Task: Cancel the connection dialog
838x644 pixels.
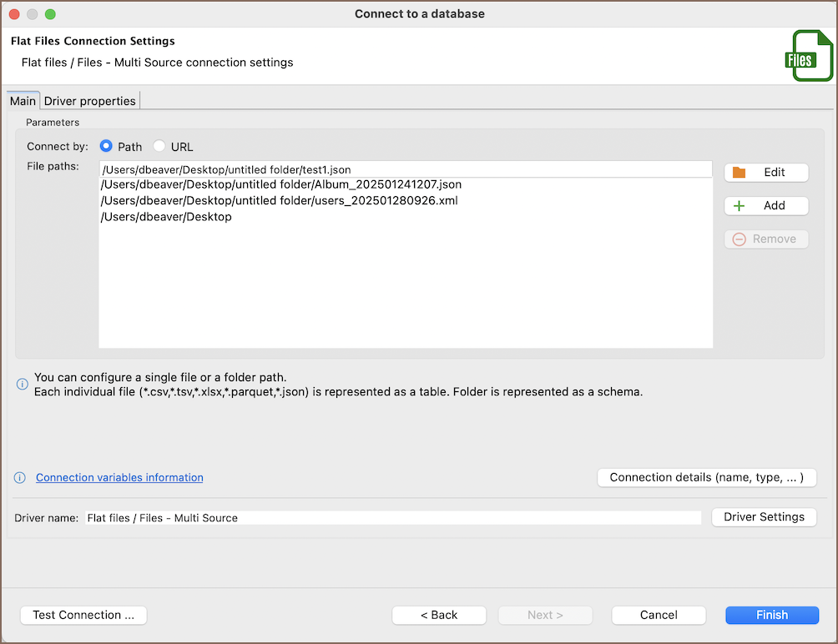Action: point(659,615)
